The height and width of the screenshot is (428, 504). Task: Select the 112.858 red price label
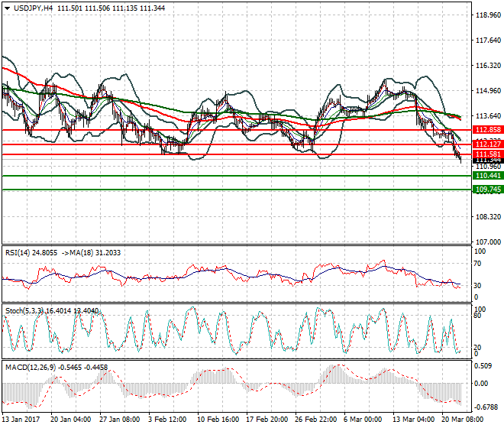[486, 130]
